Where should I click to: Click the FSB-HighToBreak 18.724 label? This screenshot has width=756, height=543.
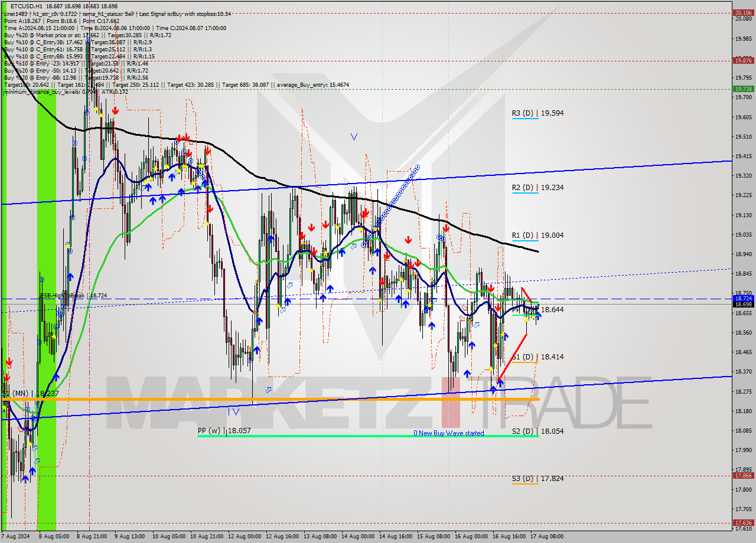coord(73,296)
